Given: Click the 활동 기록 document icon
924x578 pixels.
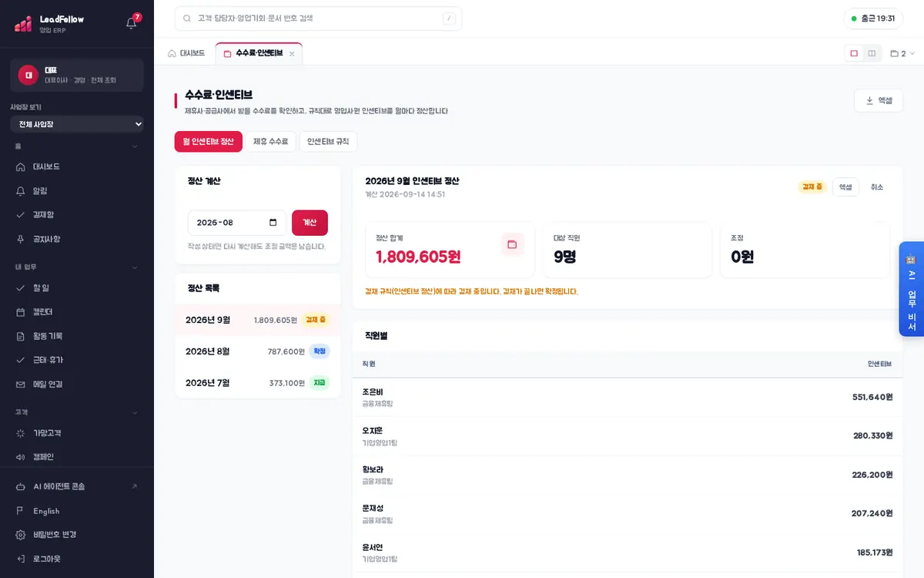Looking at the screenshot, I should [21, 336].
